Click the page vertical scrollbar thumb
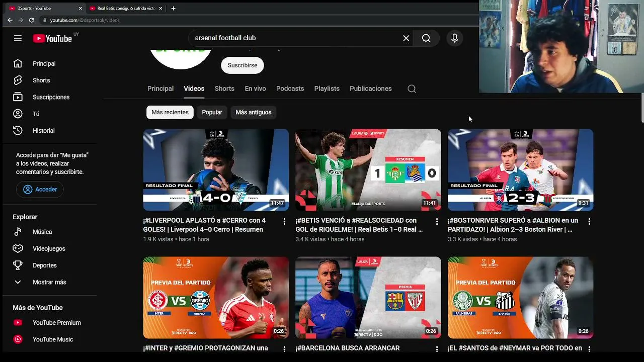 point(641,108)
